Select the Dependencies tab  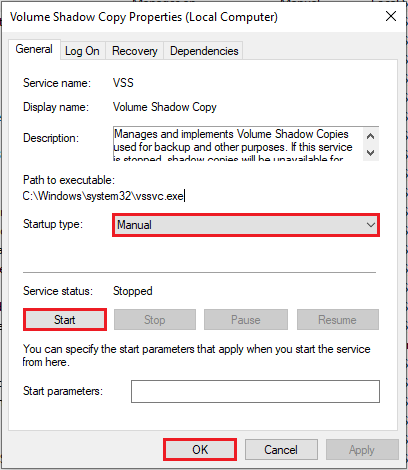click(204, 51)
